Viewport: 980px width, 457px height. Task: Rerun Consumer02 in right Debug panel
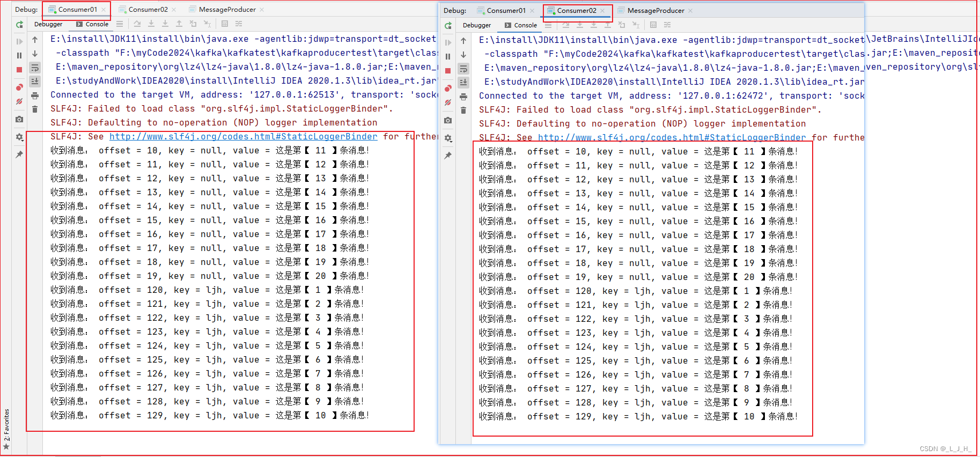pyautogui.click(x=448, y=26)
